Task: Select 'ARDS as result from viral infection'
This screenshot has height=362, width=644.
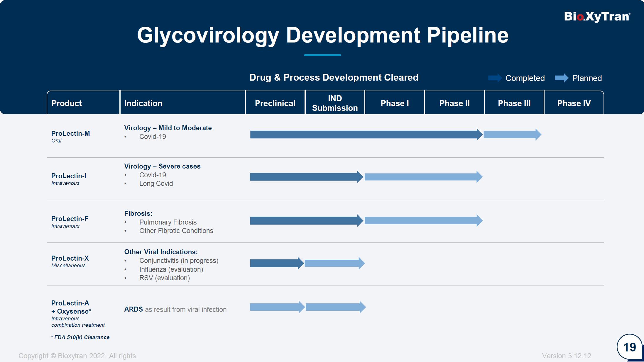Action: [175, 310]
